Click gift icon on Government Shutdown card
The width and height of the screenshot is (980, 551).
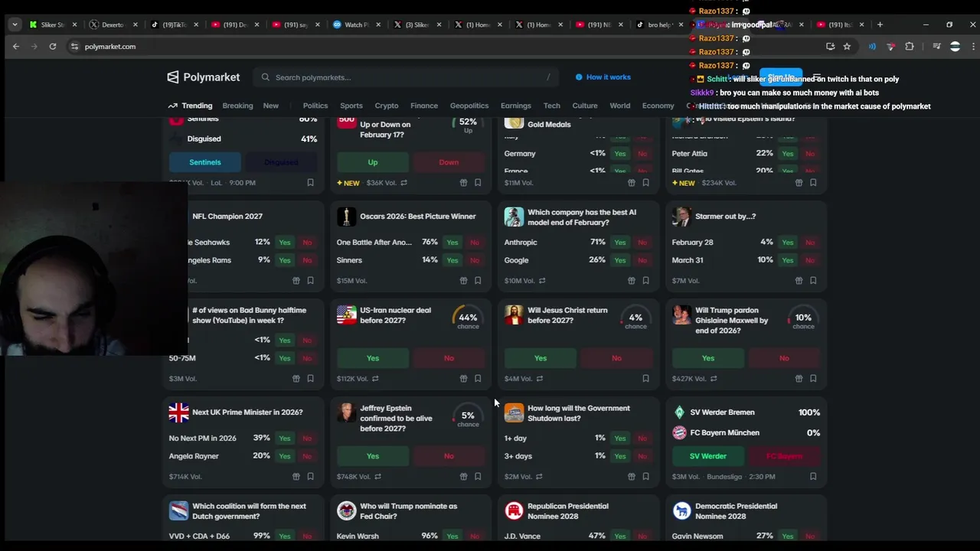coord(631,477)
